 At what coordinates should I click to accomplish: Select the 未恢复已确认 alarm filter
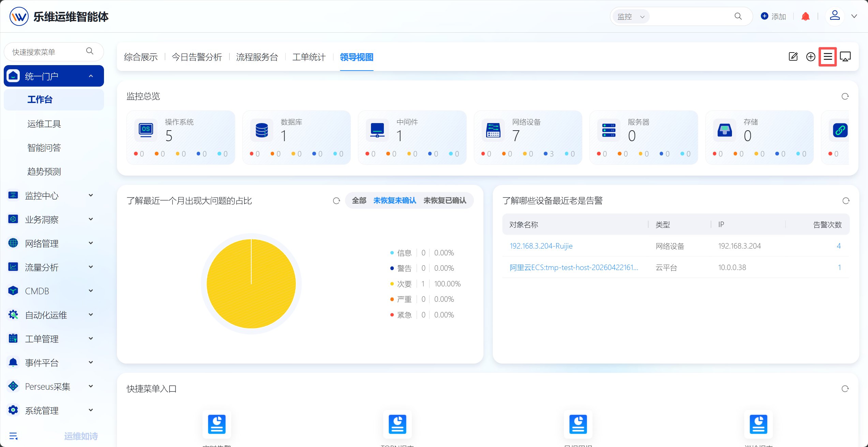point(445,200)
